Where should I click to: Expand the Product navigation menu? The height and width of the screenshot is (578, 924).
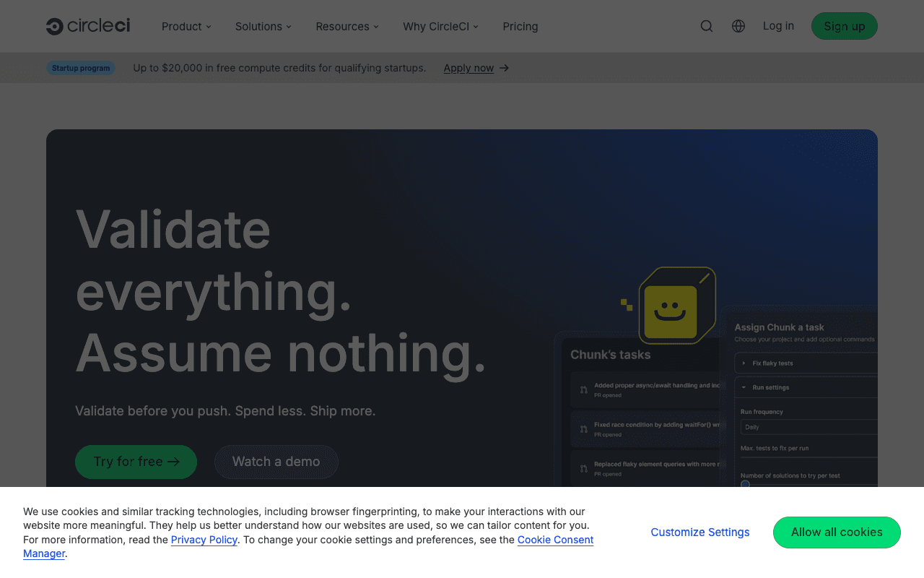click(186, 26)
